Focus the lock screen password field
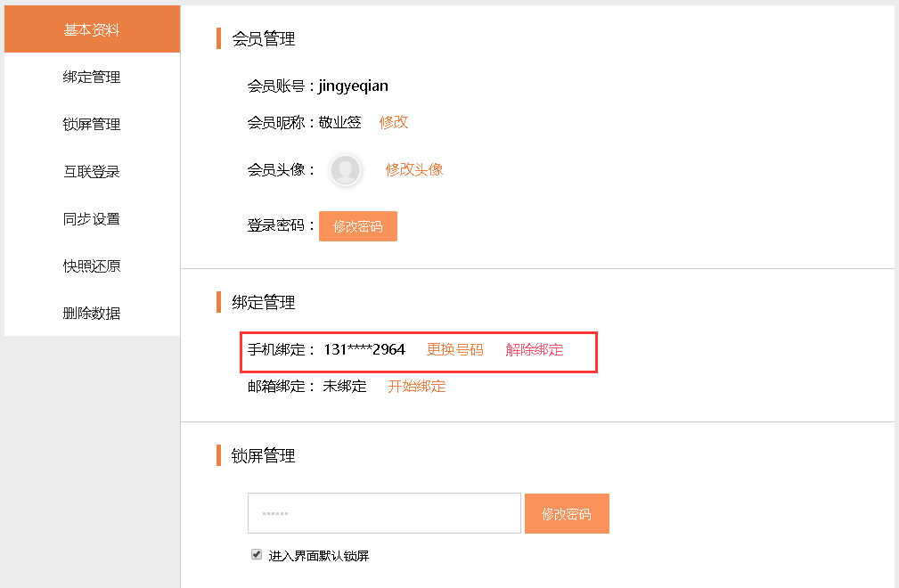The width and height of the screenshot is (899, 588). [x=384, y=513]
